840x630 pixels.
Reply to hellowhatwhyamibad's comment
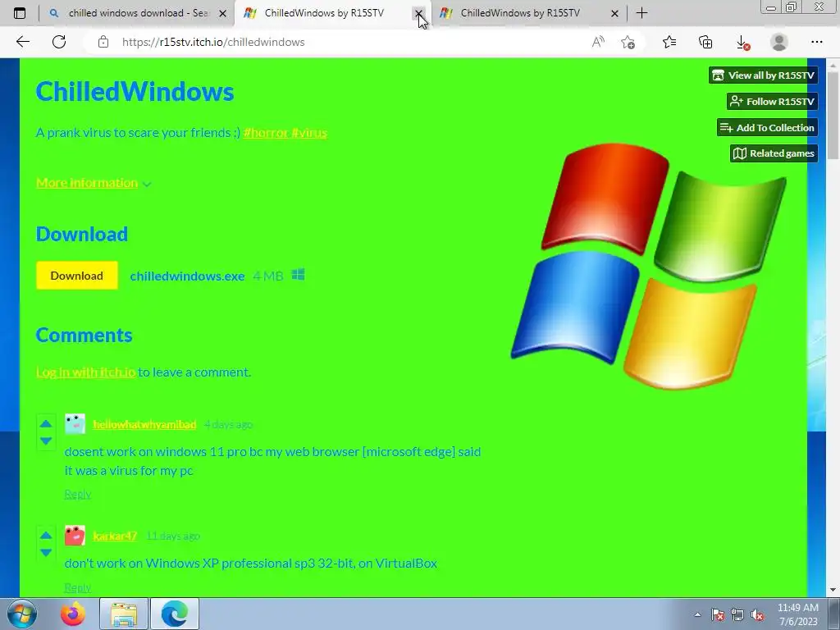pos(78,494)
